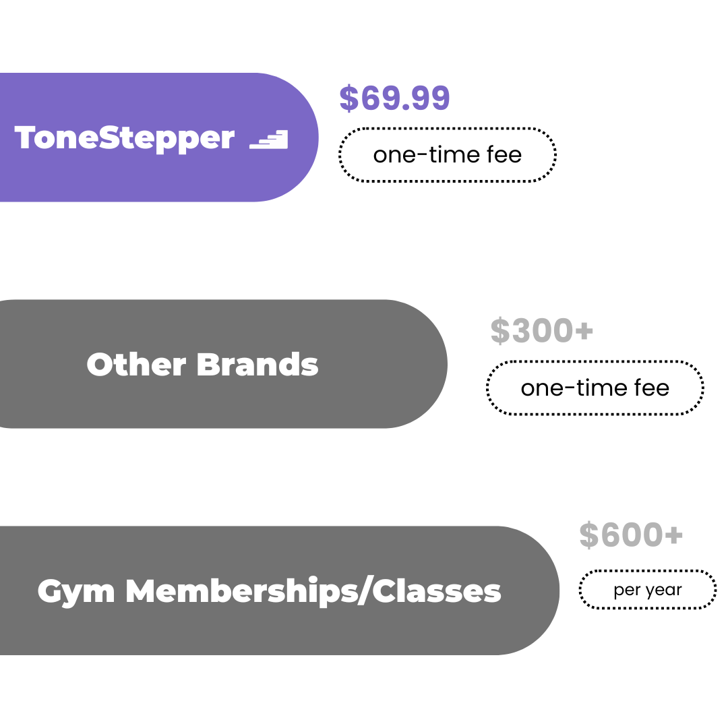Select the gray $600+ price
This screenshot has height=728, width=728.
click(x=631, y=536)
